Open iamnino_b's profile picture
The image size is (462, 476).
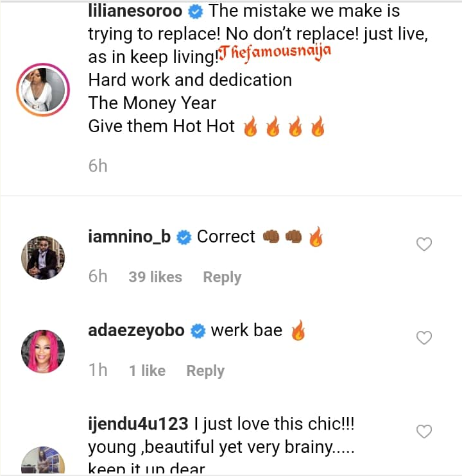pos(44,257)
